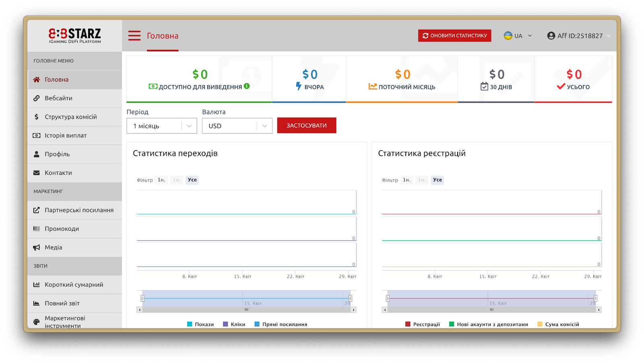
Task: Click the home icon beside Головна
Action: [37, 80]
